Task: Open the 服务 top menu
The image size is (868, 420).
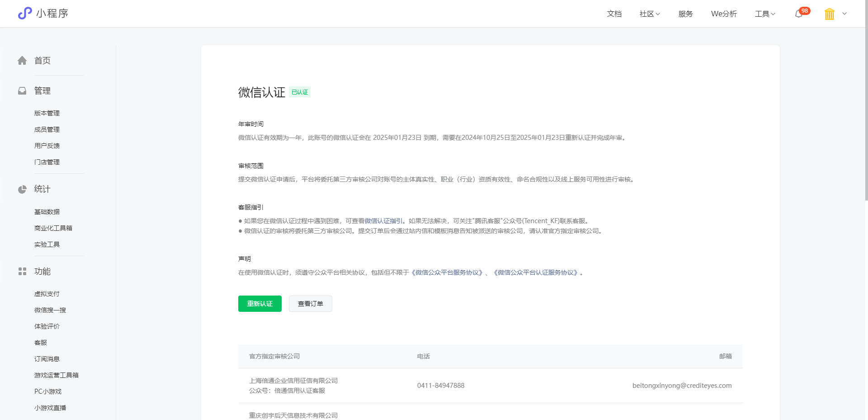Action: coord(685,14)
